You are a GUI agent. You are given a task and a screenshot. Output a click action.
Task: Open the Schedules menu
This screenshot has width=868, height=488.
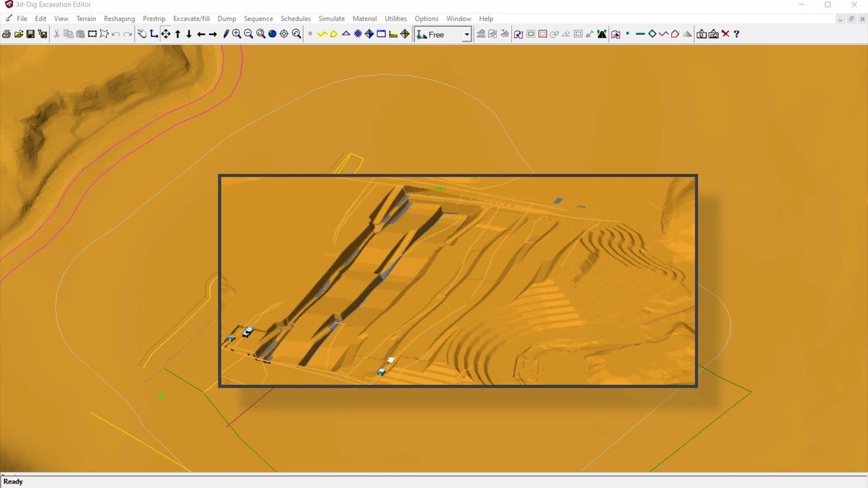[x=296, y=19]
